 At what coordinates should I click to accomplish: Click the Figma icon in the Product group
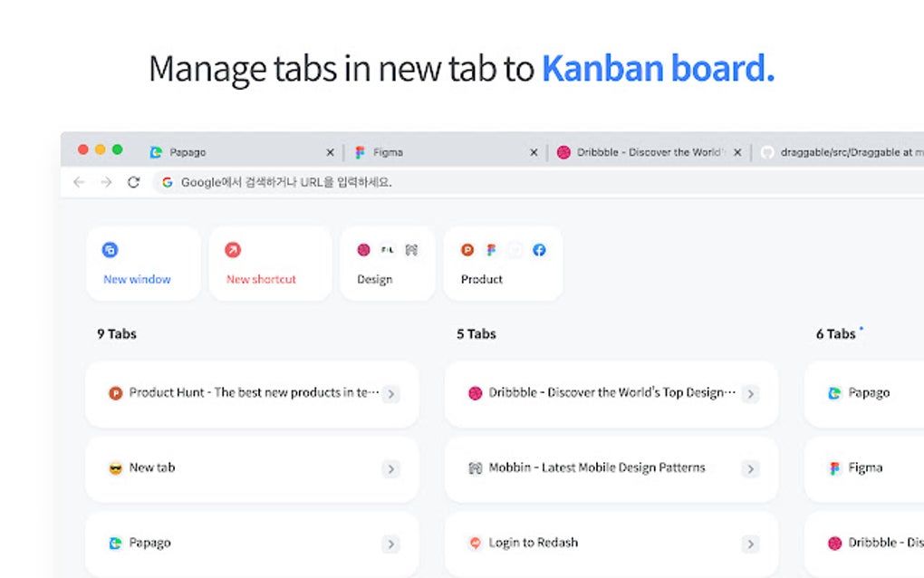(491, 249)
